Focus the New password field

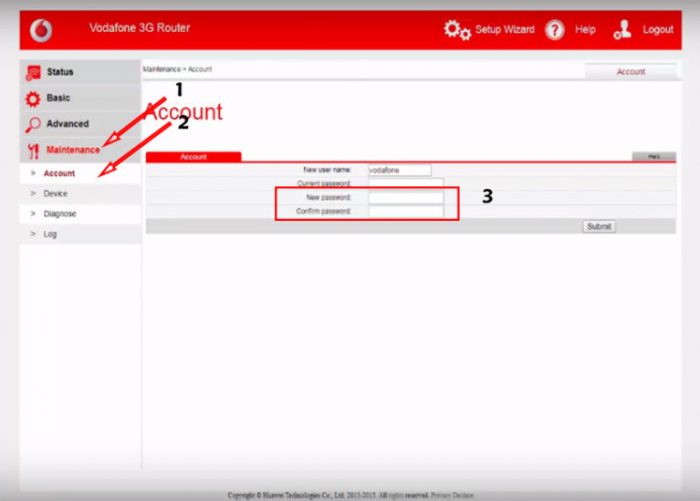point(406,197)
